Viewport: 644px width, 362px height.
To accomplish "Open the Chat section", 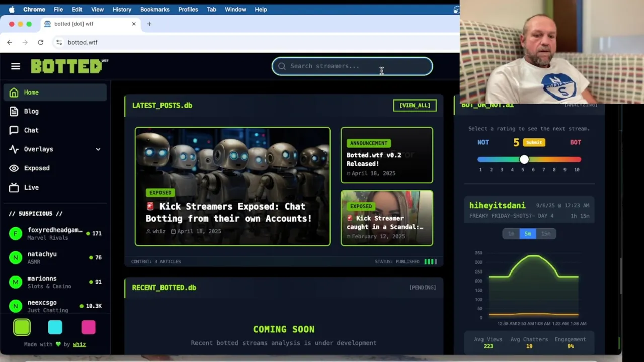I will coord(55,130).
